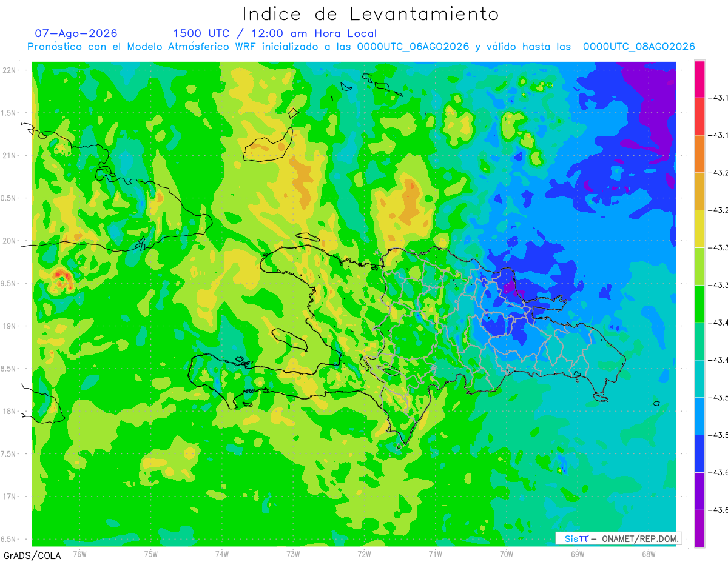Screen dimensions: 728x562
Task: Click the turquoise cyan legend swatch
Action: 699,379
